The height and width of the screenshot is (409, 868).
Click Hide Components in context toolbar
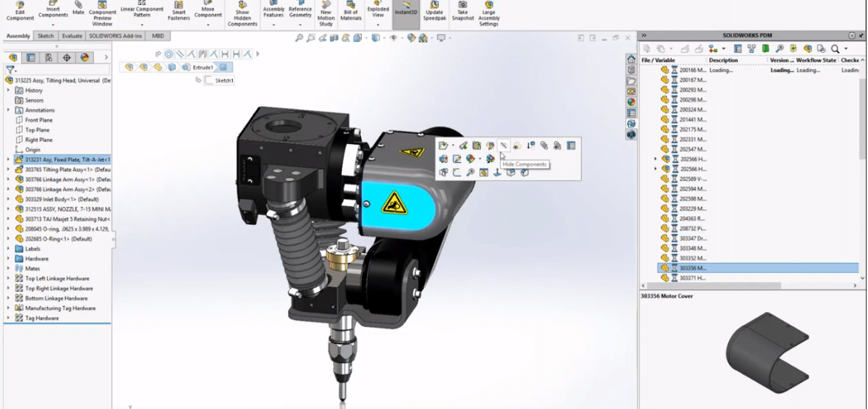point(503,146)
